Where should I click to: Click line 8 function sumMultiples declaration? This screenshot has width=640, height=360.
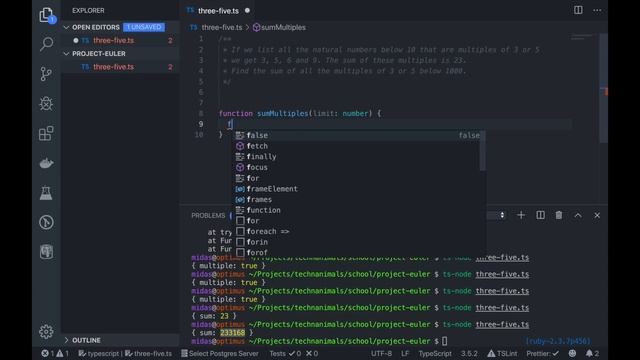300,113
